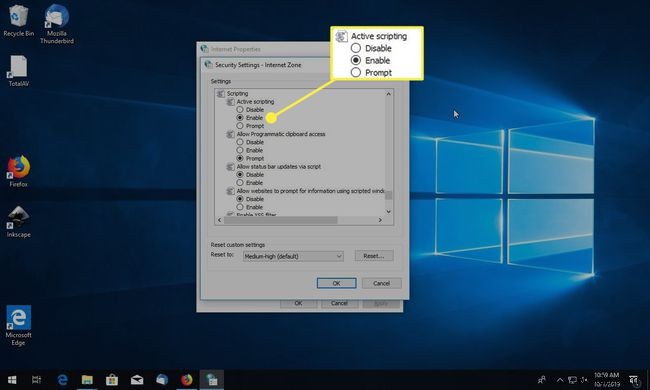Open File Explorer from the taskbar

[87, 380]
